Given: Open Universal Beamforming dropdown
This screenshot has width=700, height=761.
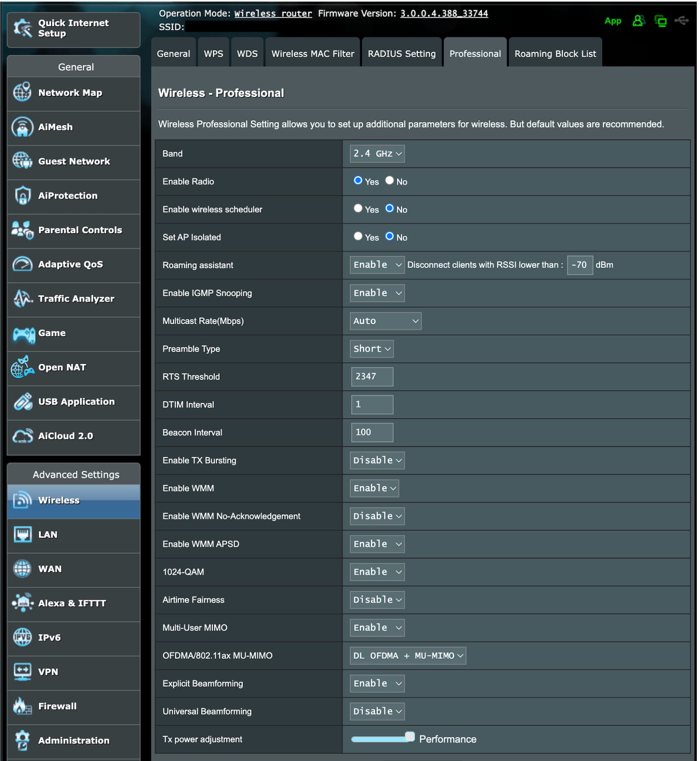Looking at the screenshot, I should [x=377, y=711].
